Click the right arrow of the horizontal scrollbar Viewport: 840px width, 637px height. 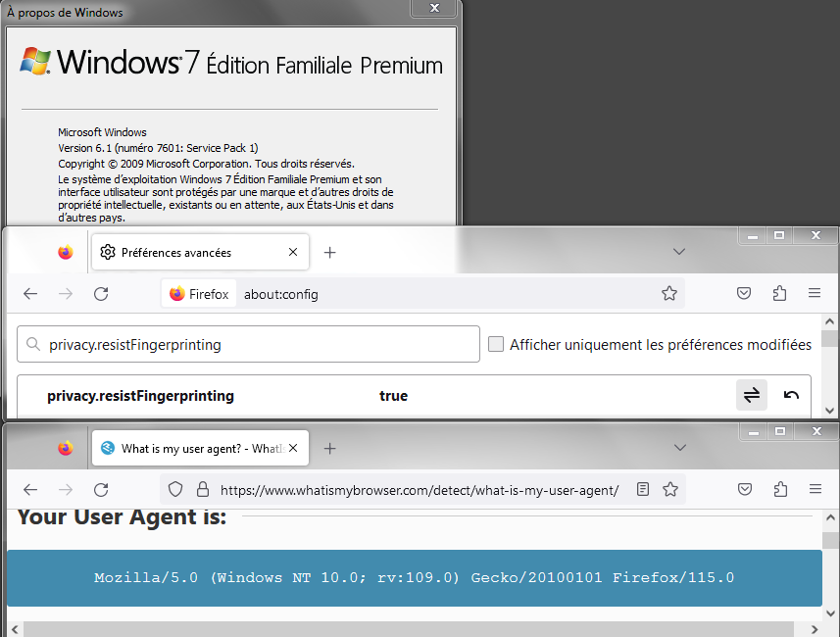[x=815, y=629]
